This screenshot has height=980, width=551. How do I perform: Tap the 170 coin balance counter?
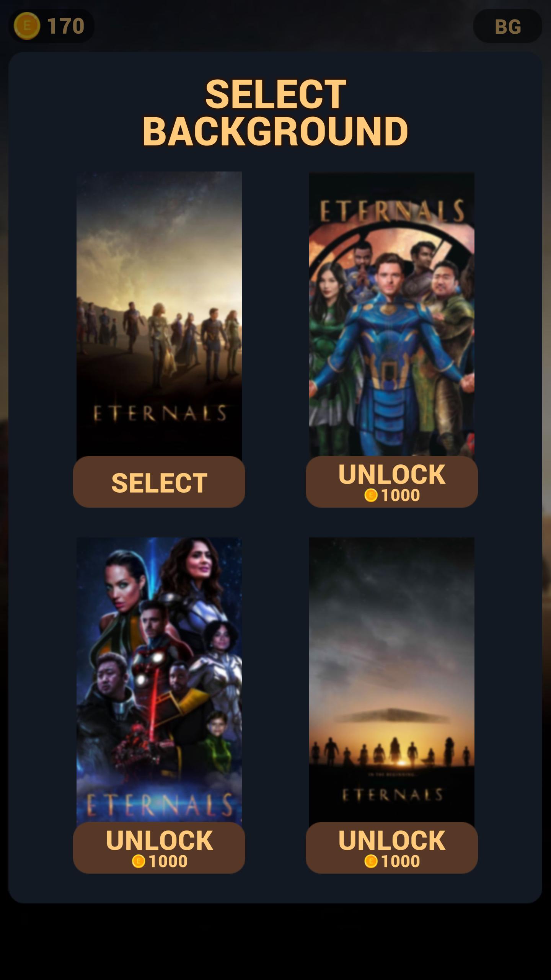point(65,26)
